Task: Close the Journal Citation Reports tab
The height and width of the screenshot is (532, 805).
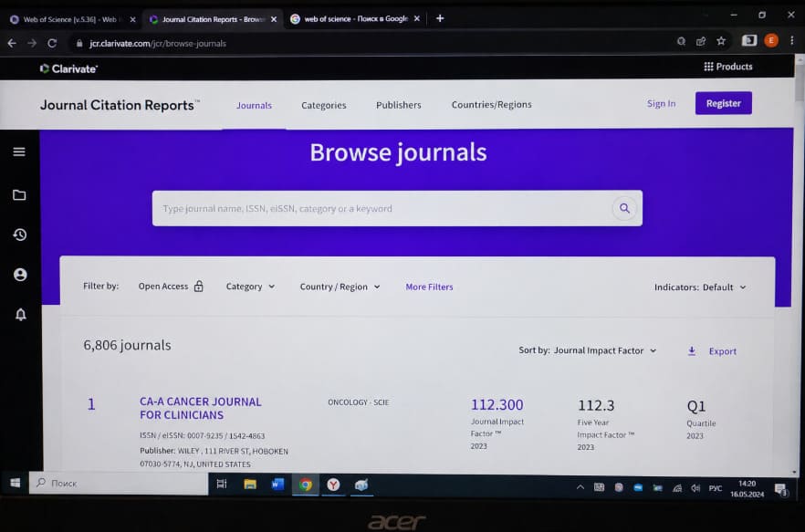Action: click(274, 19)
